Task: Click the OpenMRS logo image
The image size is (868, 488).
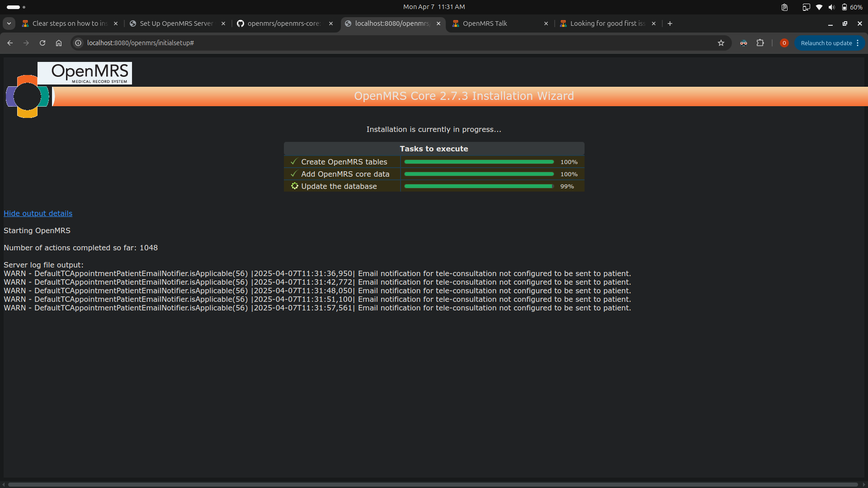Action: pyautogui.click(x=68, y=90)
